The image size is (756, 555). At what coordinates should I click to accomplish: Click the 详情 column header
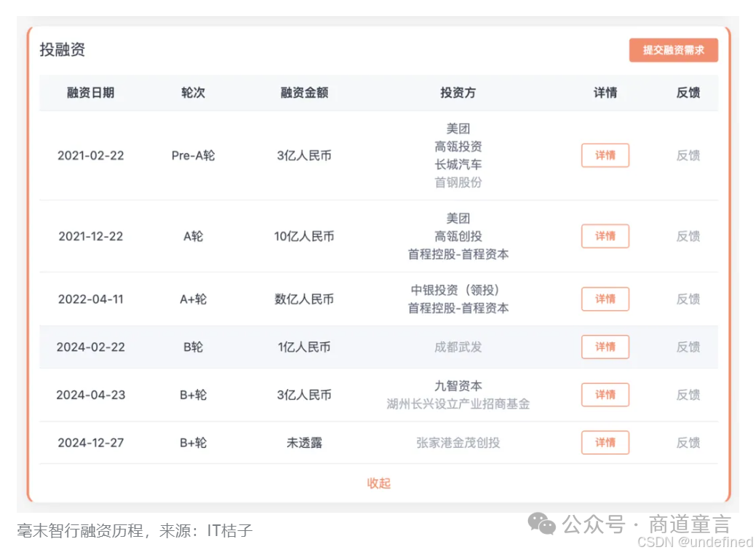coord(605,92)
